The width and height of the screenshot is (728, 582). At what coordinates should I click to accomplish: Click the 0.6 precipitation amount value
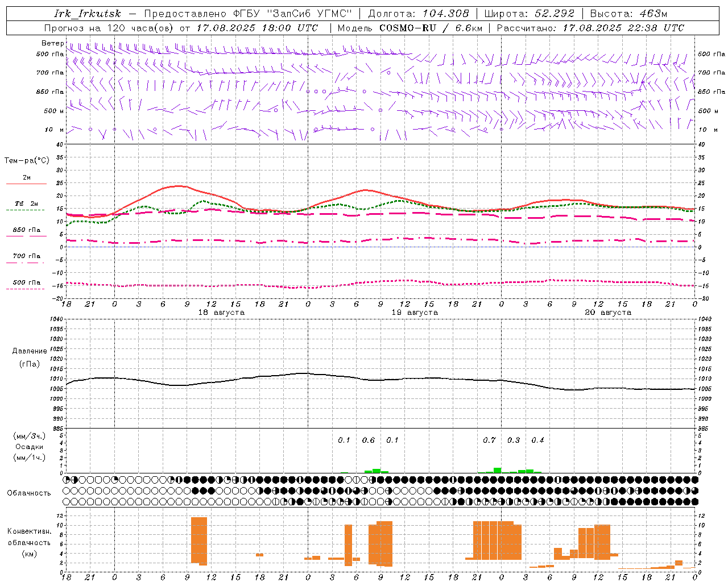coord(369,440)
